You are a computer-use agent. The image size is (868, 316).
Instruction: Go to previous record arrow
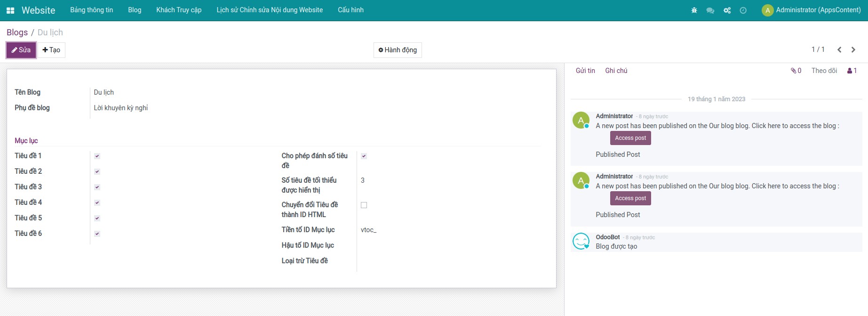tap(839, 49)
